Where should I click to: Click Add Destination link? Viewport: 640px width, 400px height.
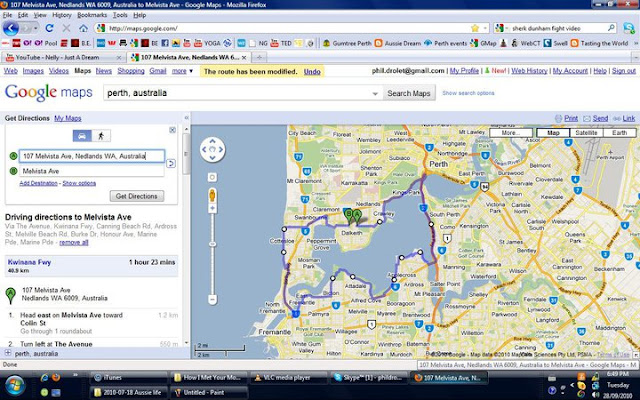(x=38, y=183)
